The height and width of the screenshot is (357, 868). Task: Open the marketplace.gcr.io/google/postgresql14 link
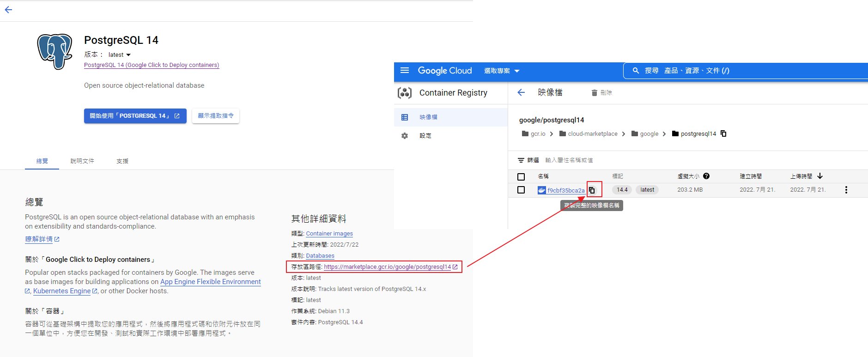[x=387, y=267]
